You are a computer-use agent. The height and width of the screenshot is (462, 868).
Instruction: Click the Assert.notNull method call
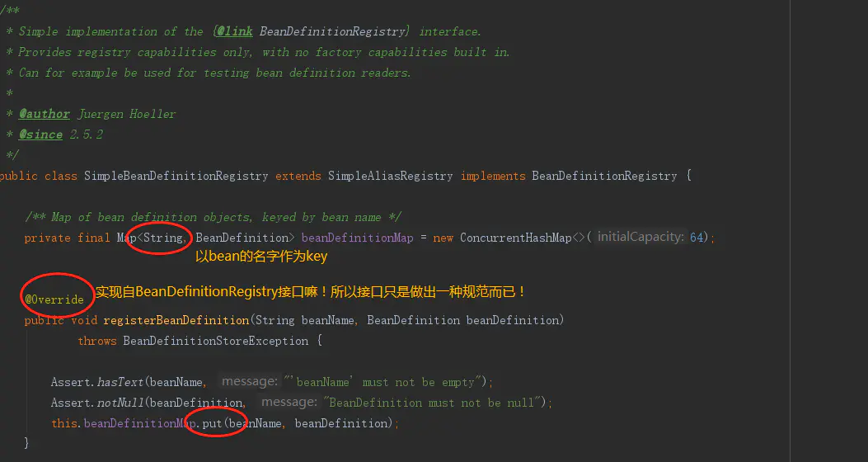[98, 403]
